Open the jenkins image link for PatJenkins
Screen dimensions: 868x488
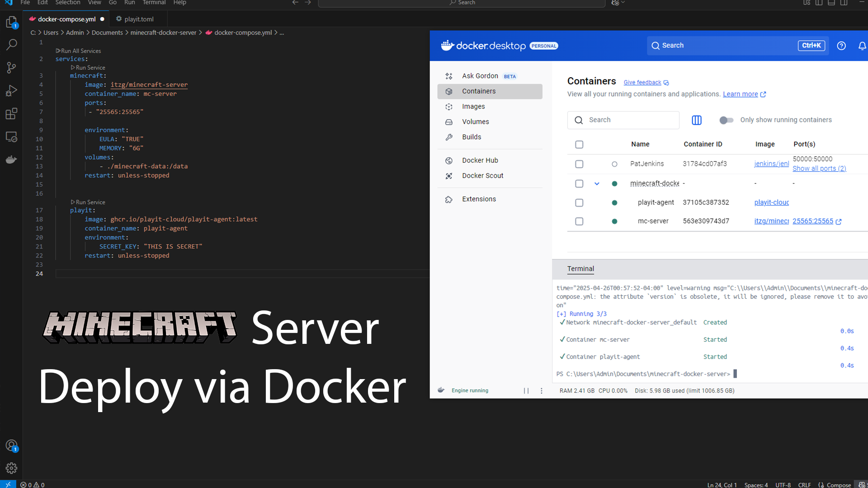point(771,164)
